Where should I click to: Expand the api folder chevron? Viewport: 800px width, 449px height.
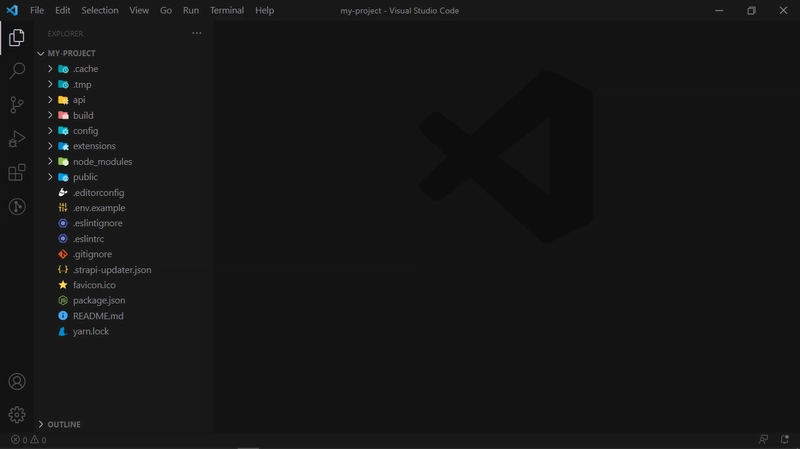point(50,99)
